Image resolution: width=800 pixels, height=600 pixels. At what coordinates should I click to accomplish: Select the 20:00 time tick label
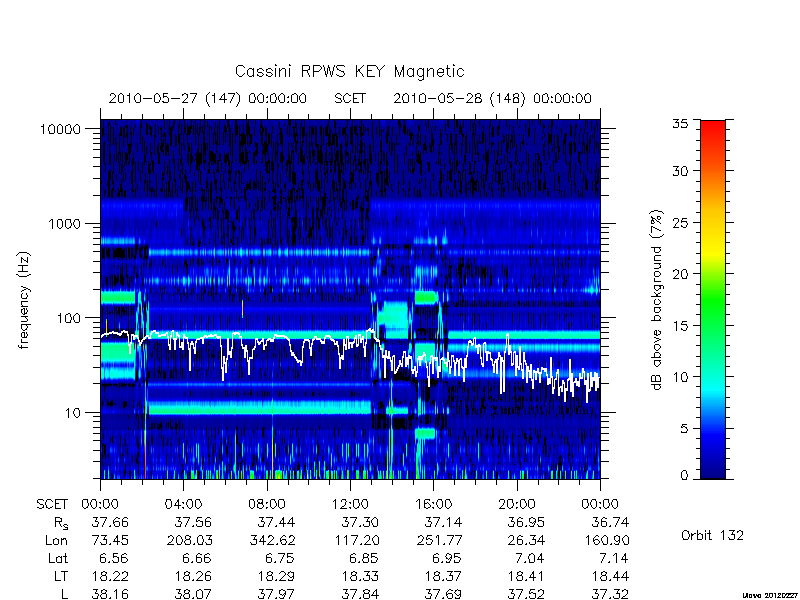tap(517, 505)
